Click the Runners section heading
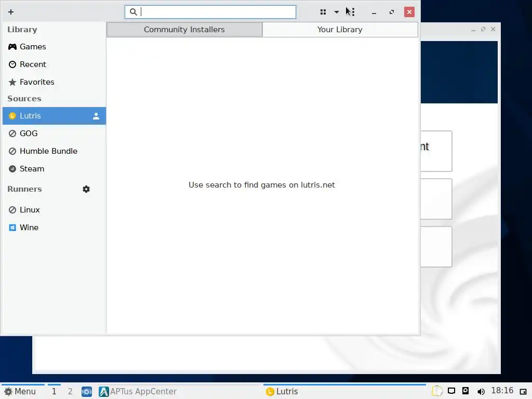 tap(25, 189)
